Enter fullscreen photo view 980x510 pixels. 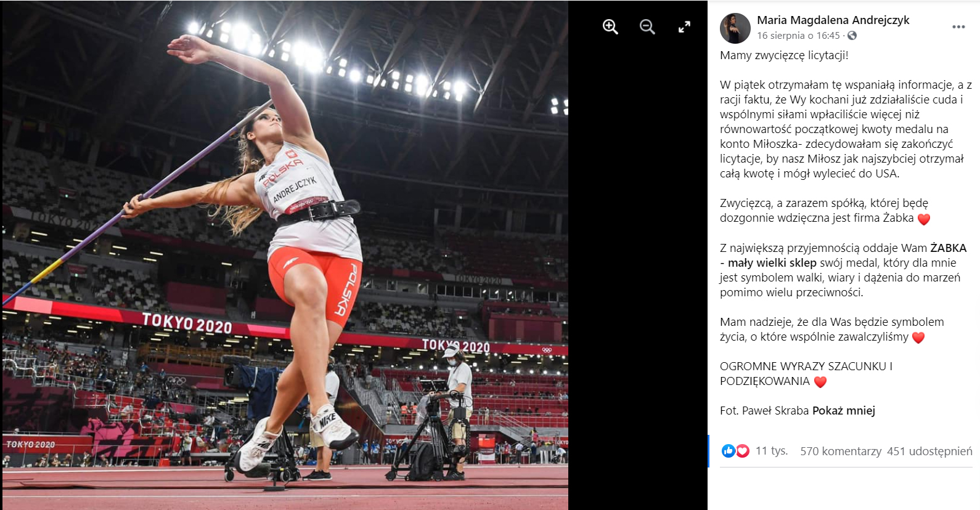point(684,26)
